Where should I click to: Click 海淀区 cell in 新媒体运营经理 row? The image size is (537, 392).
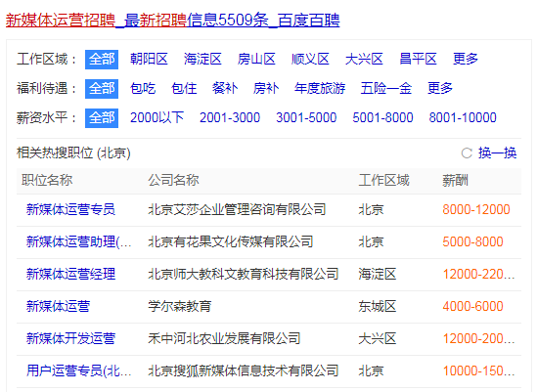coord(377,275)
